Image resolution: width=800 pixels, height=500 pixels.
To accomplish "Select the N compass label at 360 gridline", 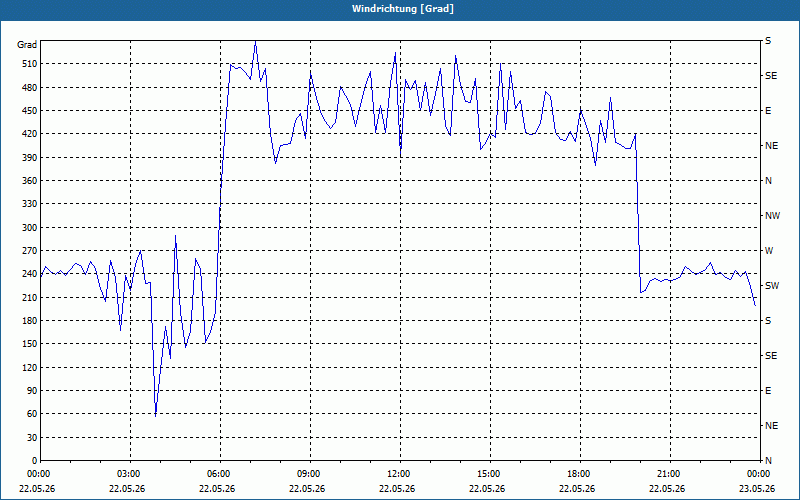I will point(768,181).
